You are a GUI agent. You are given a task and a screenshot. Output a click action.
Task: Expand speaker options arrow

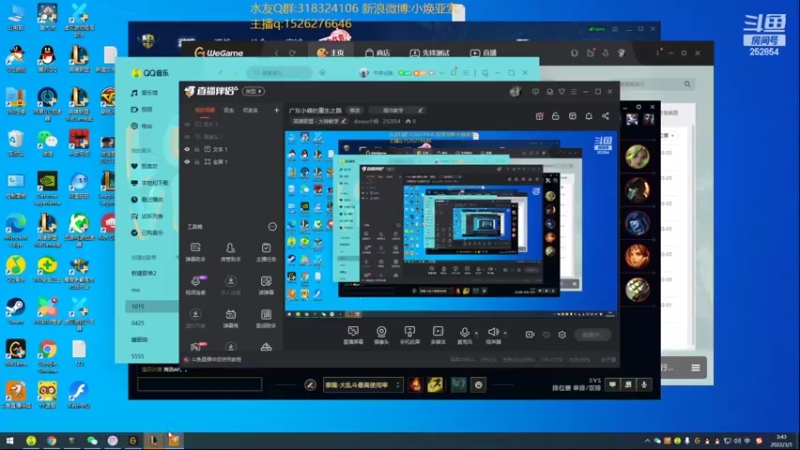505,333
